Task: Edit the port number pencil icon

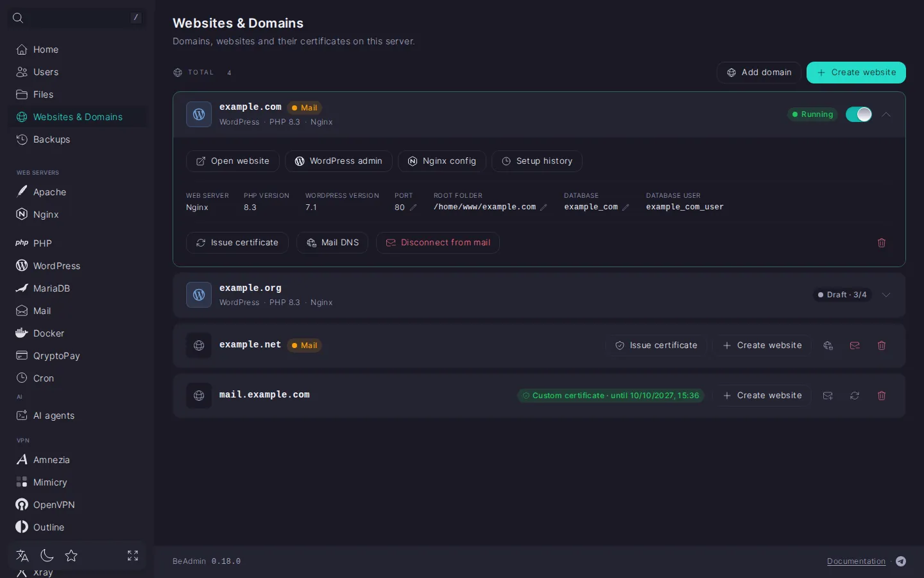Action: [413, 207]
